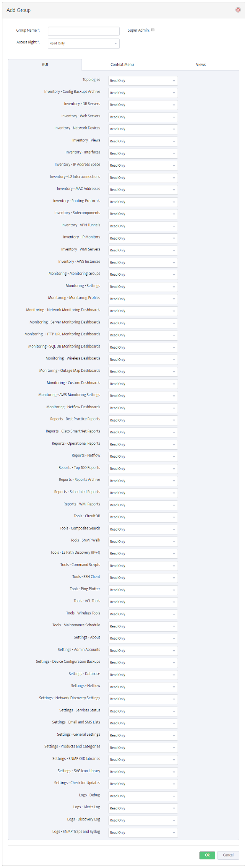This screenshot has height=868, width=247.
Task: Switch to the Views tab
Action: [x=201, y=65]
